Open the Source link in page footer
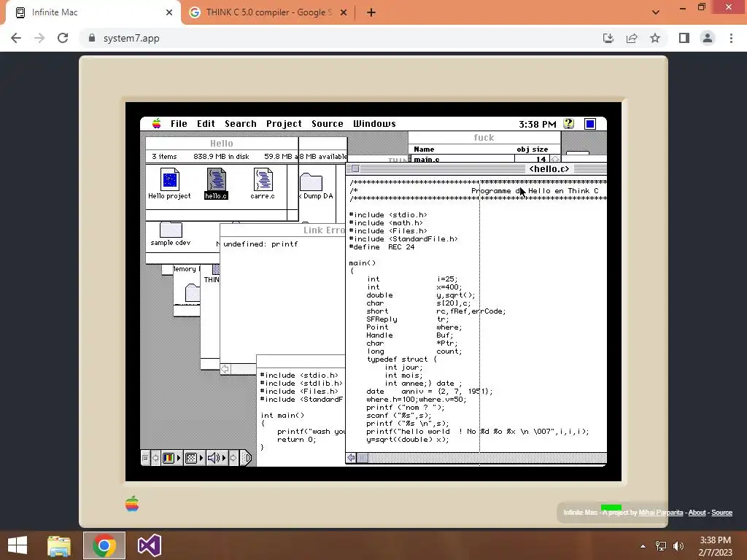Screen dimensions: 747x560 click(721, 513)
